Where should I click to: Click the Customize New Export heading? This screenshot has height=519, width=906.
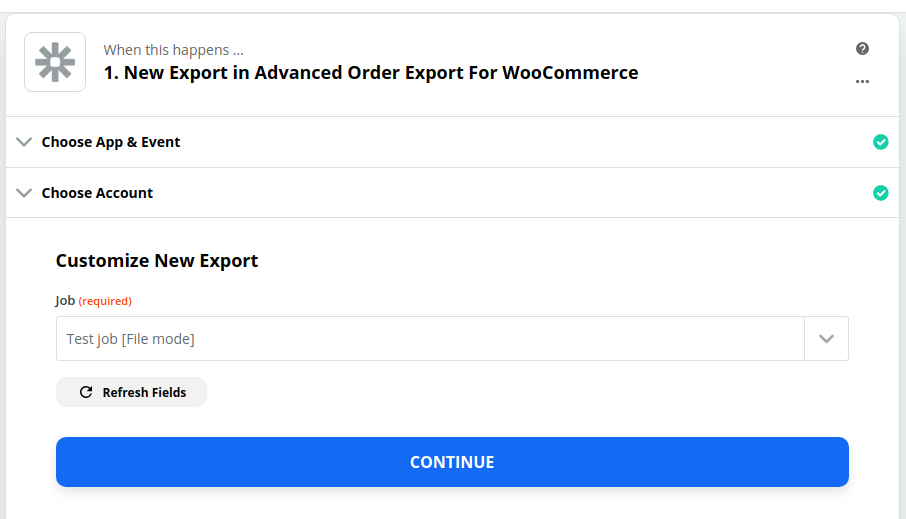point(157,261)
